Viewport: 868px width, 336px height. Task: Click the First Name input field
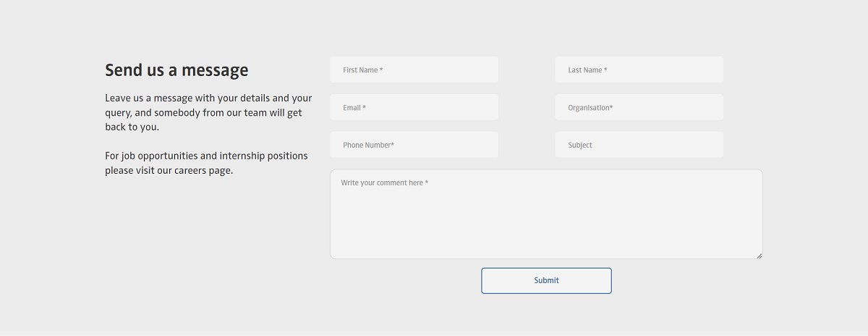click(414, 70)
